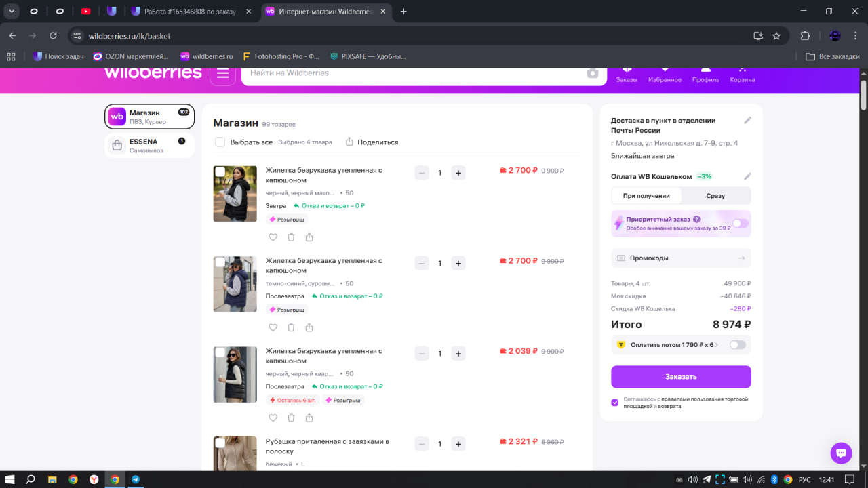Select the ESSENA Самовывоз basket
This screenshot has width=868, height=488.
[x=150, y=146]
